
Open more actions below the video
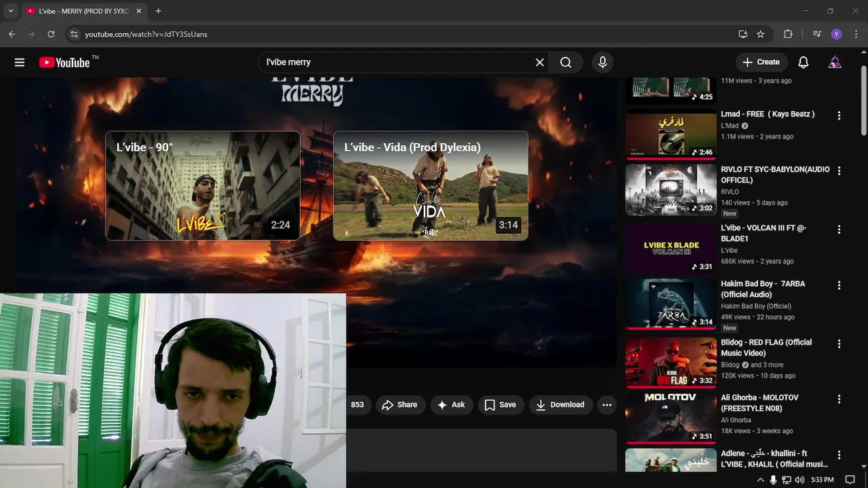pos(607,405)
